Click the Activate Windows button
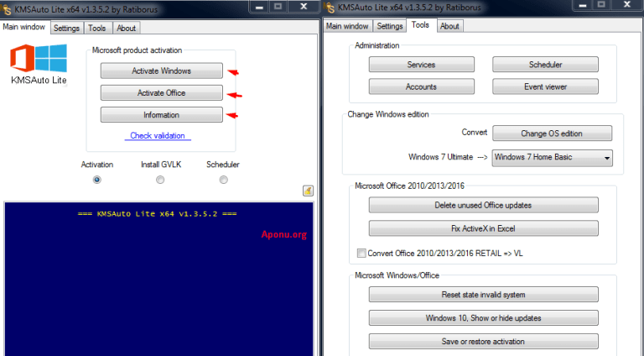The image size is (644, 356). [161, 71]
